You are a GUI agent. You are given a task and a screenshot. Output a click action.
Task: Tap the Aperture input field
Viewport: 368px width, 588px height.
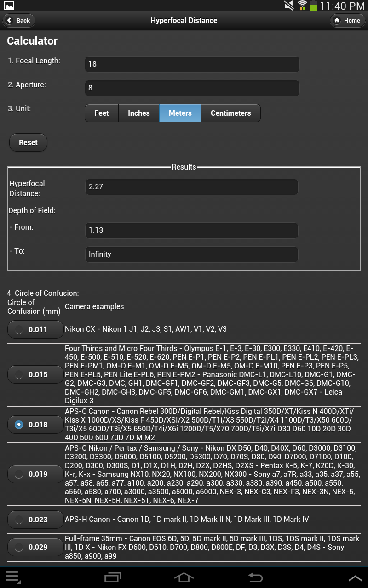(192, 88)
